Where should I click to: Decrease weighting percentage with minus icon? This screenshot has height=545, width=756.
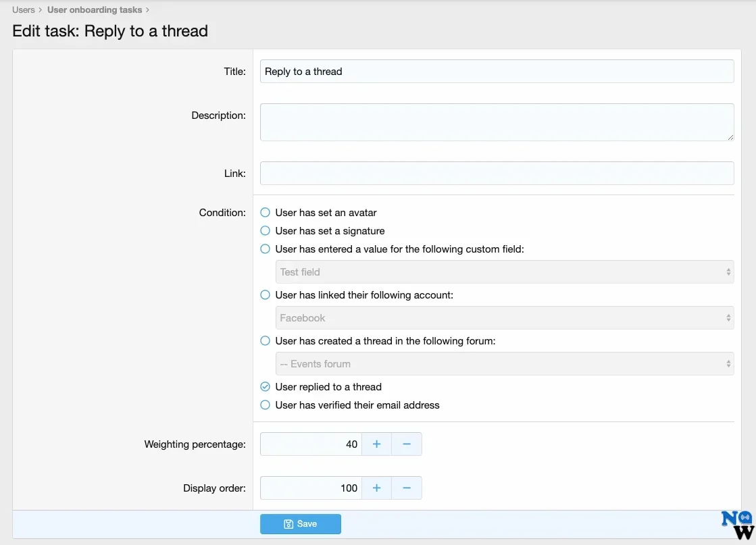click(x=407, y=444)
